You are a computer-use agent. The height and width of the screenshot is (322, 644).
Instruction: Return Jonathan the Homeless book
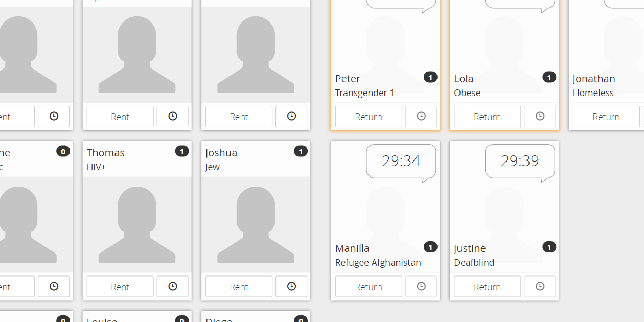point(606,117)
